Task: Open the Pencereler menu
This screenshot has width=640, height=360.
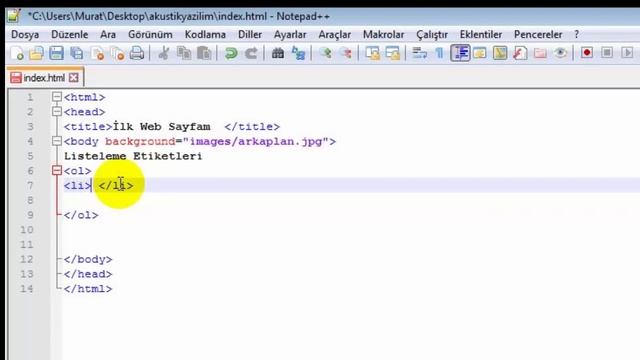Action: pos(538,35)
